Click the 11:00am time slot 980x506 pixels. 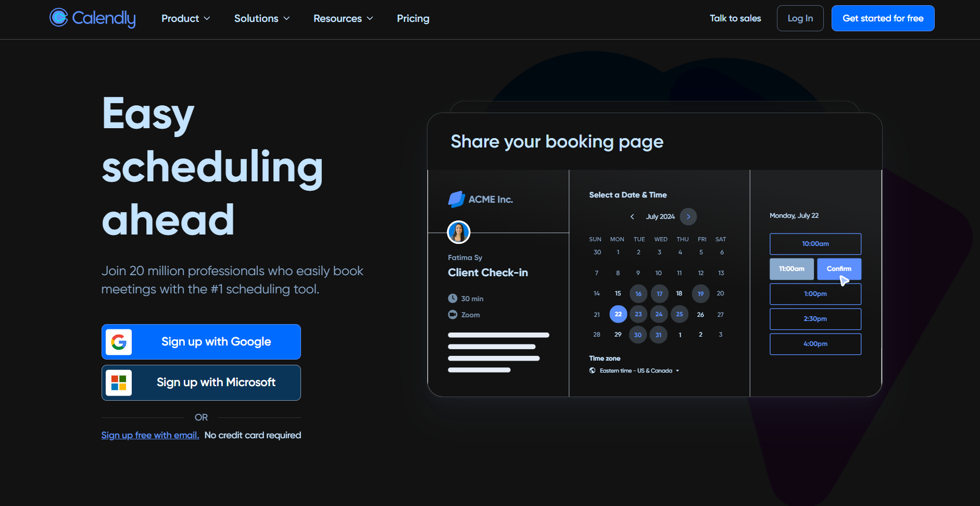(x=791, y=269)
